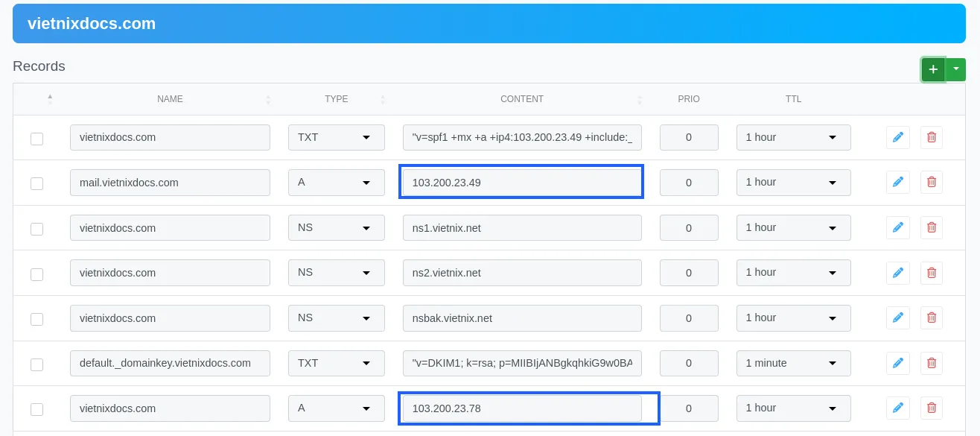Viewport: 980px width, 436px height.
Task: Click the 103.200.23.49 content field
Action: click(522, 183)
